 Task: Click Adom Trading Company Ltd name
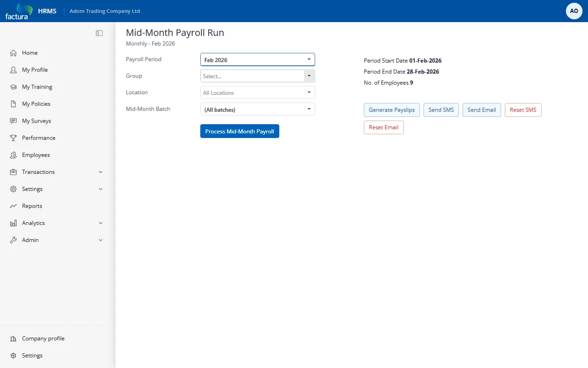105,11
